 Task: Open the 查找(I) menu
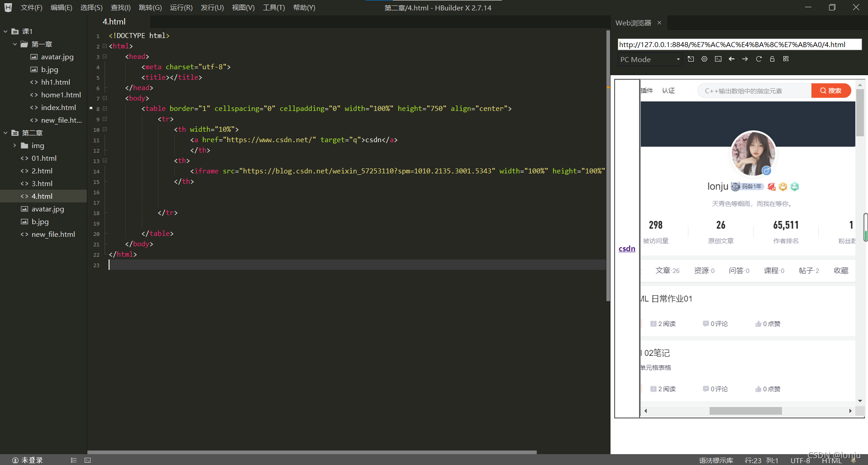coord(121,8)
